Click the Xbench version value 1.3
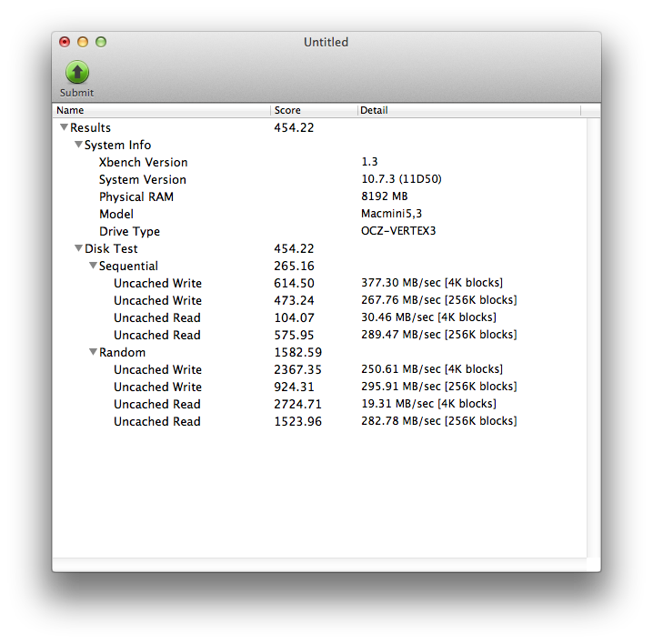 click(369, 162)
